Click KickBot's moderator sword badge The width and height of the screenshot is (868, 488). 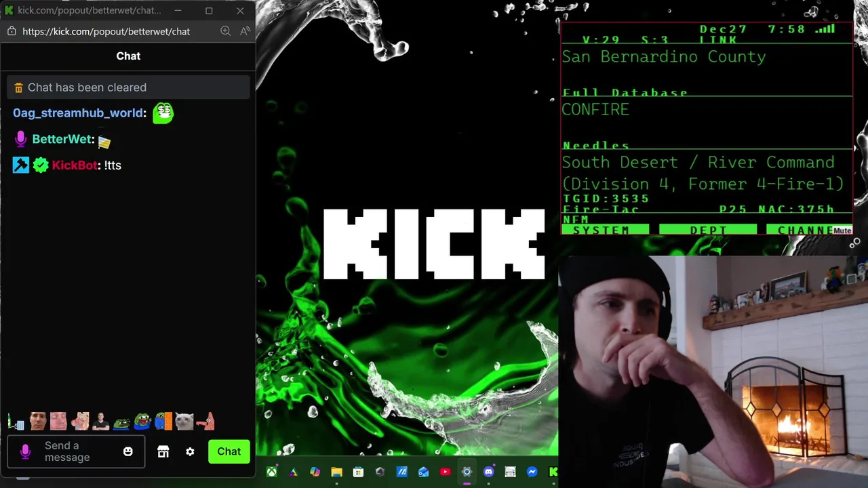[x=21, y=165]
